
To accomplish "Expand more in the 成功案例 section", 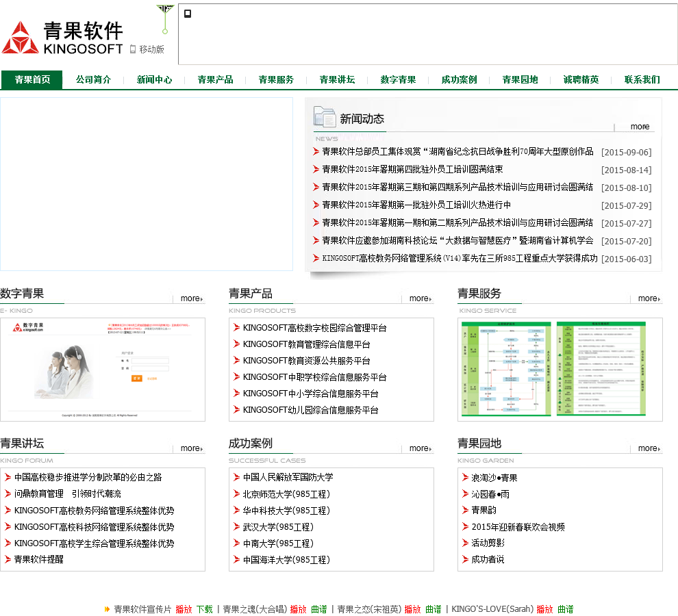I will pos(420,448).
